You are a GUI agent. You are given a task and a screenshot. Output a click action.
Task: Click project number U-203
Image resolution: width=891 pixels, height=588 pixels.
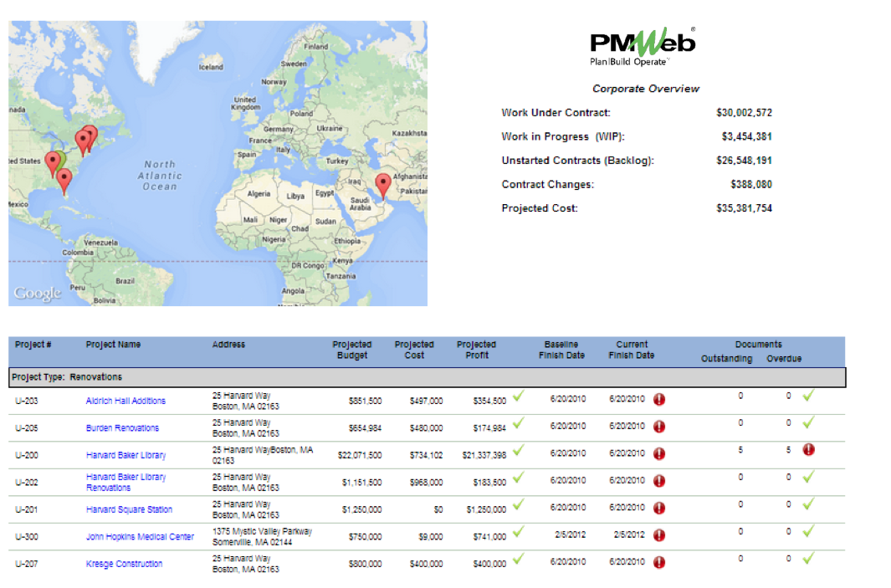pos(26,401)
